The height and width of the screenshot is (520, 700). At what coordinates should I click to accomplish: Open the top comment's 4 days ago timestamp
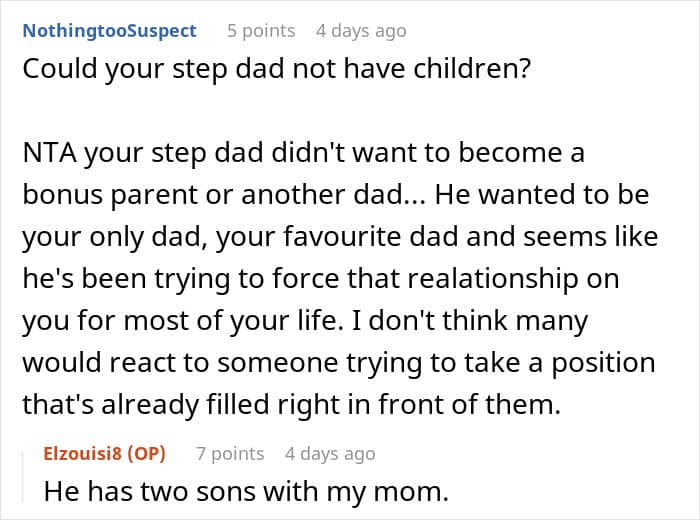point(361,30)
